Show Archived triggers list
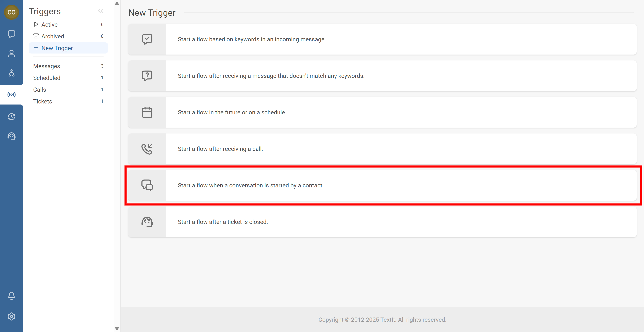 (x=52, y=36)
